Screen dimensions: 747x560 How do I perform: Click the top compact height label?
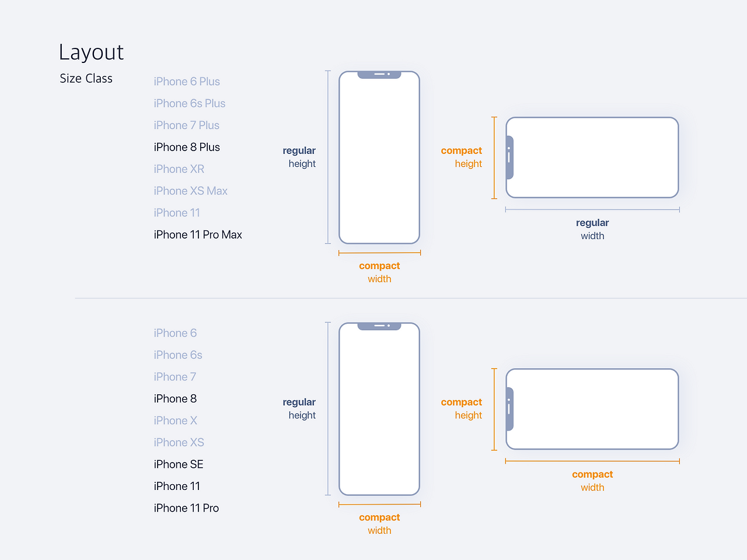point(462,157)
